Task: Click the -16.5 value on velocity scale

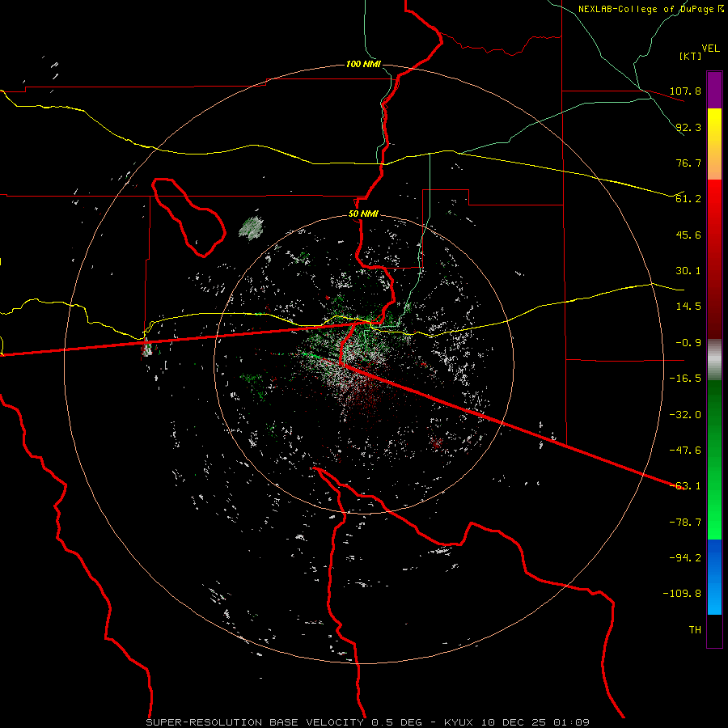Action: (x=685, y=379)
